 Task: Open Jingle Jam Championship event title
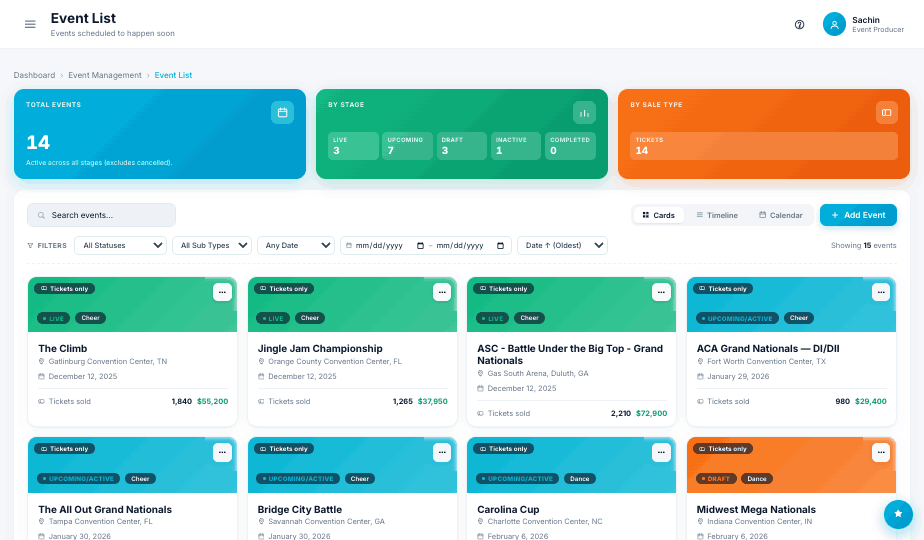click(320, 348)
